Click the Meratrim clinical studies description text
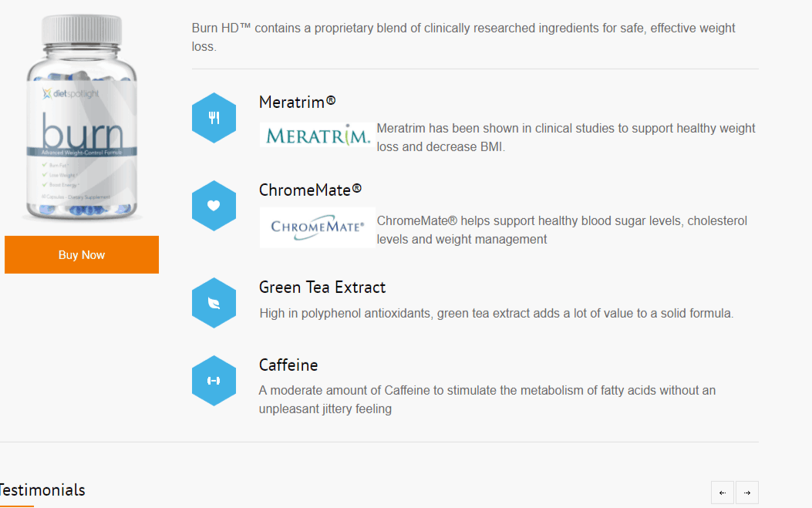This screenshot has height=508, width=812. pyautogui.click(x=566, y=138)
